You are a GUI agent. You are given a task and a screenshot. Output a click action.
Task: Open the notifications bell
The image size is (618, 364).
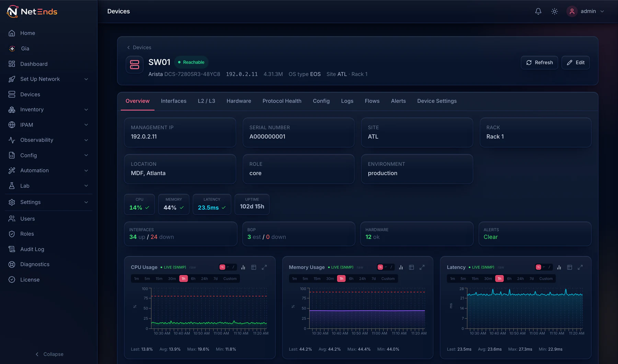[x=538, y=11]
